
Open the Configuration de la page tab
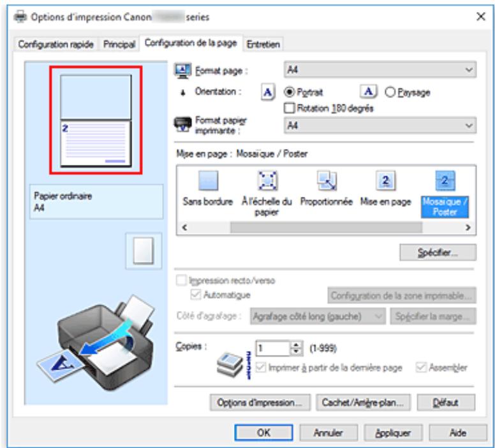point(191,43)
